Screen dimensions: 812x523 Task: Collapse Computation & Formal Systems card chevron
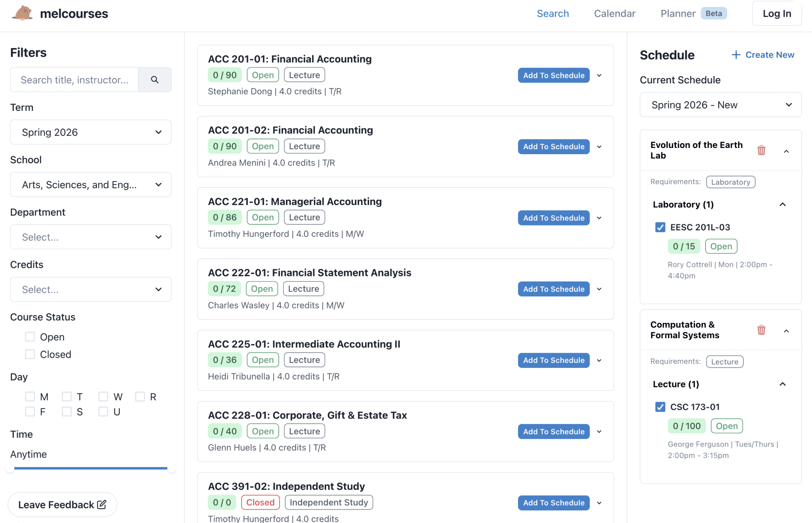coord(786,331)
